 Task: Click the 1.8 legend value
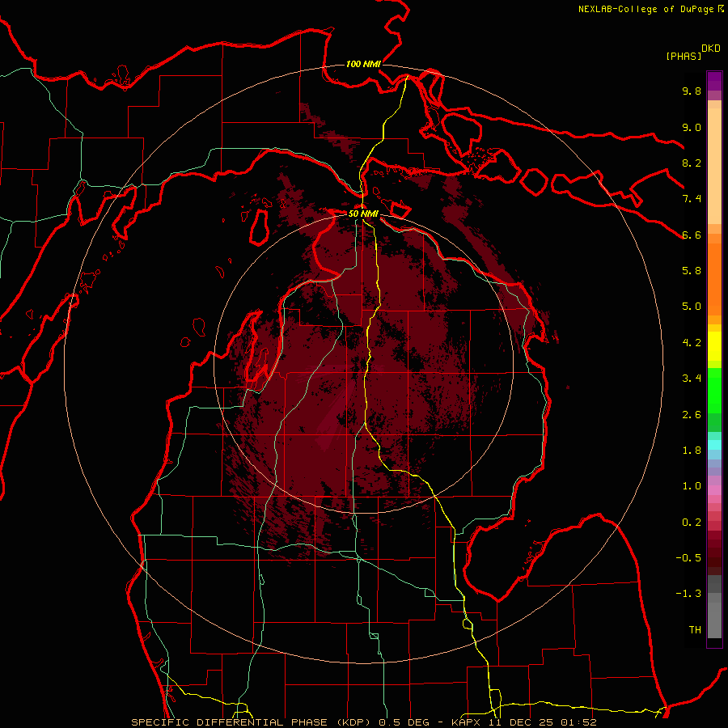point(692,451)
